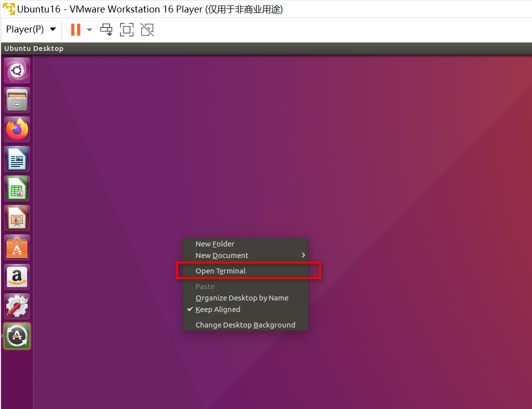Launch Ubuntu Software center
The height and width of the screenshot is (409, 532).
point(17,248)
